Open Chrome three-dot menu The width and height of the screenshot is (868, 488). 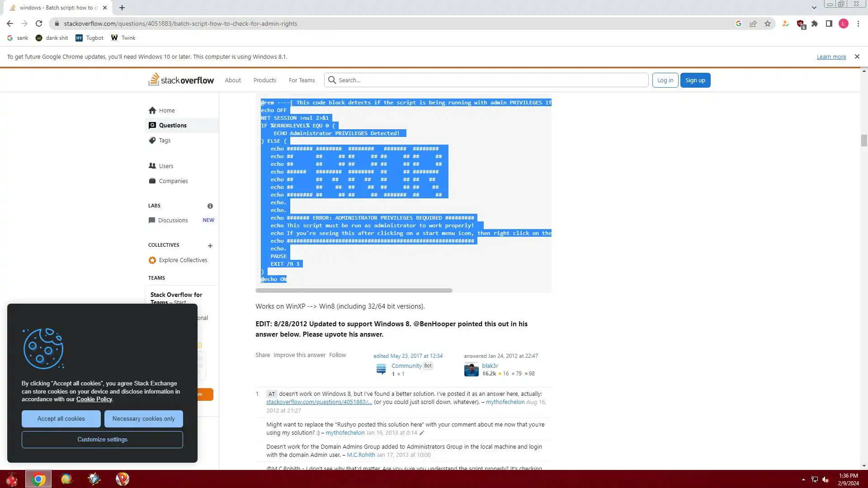pyautogui.click(x=858, y=23)
